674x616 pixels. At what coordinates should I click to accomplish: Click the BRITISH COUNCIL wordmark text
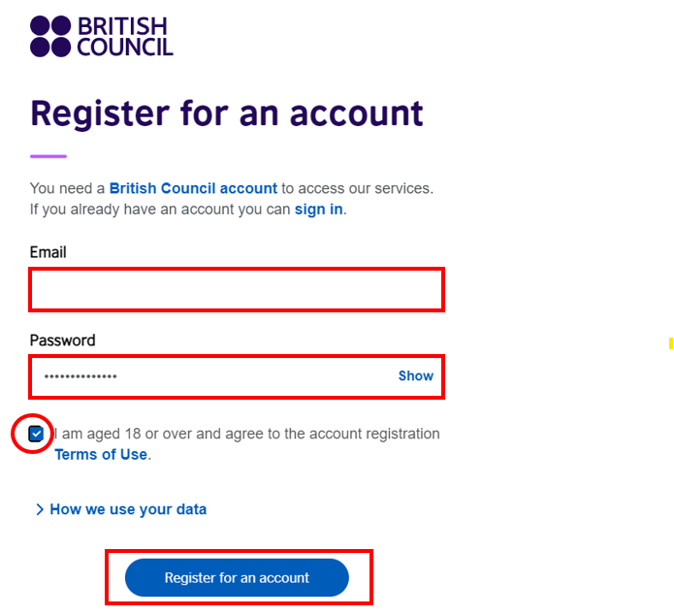124,36
